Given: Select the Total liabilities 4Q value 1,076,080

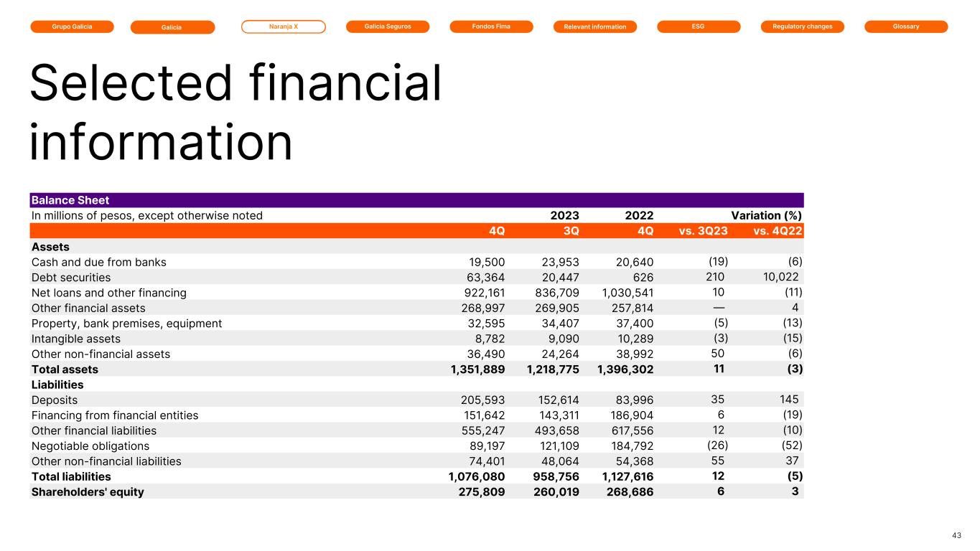Looking at the screenshot, I should [472, 476].
